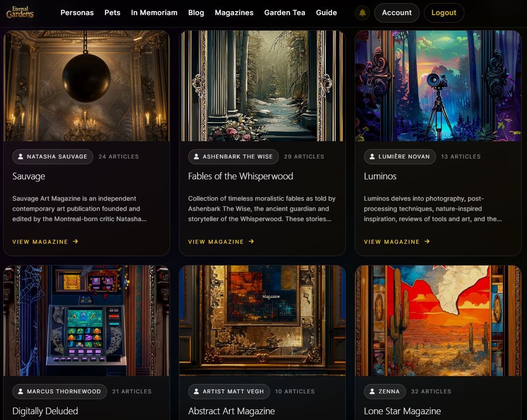Viewport: 527px width, 420px height.
Task: Click View Magazine for Luminos
Action: click(x=397, y=242)
